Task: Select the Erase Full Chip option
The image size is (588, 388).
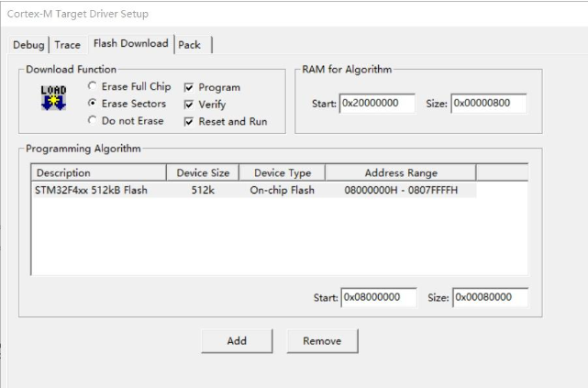Action: pyautogui.click(x=93, y=87)
